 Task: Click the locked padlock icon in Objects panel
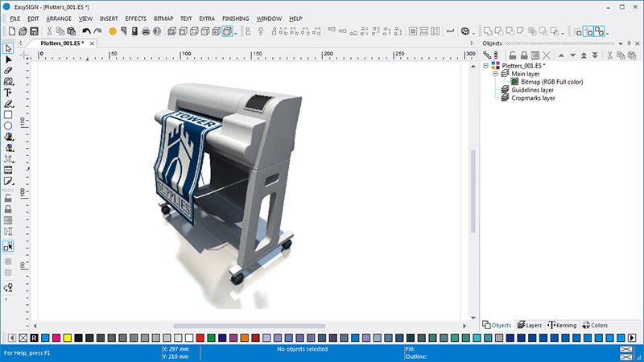point(523,56)
